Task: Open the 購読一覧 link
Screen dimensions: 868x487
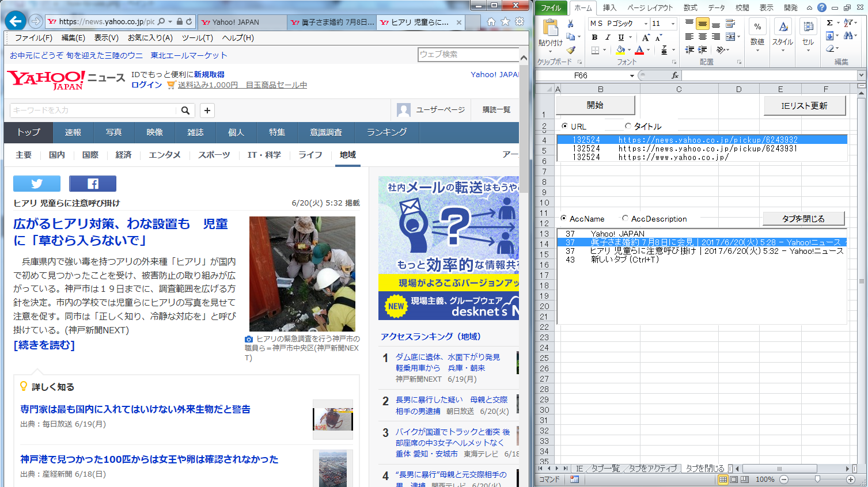Action: 496,109
